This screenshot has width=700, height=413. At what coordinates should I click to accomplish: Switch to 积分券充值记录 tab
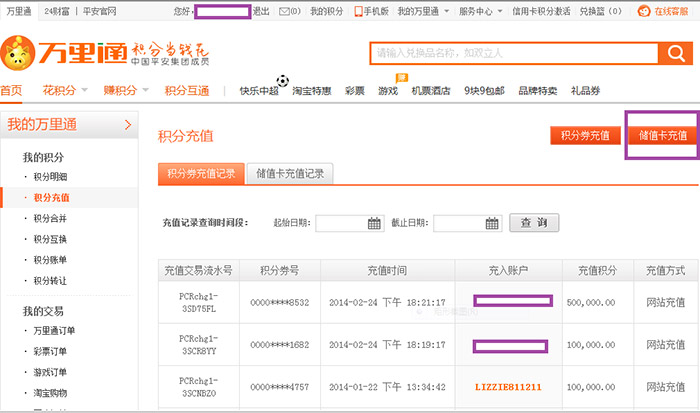point(201,174)
